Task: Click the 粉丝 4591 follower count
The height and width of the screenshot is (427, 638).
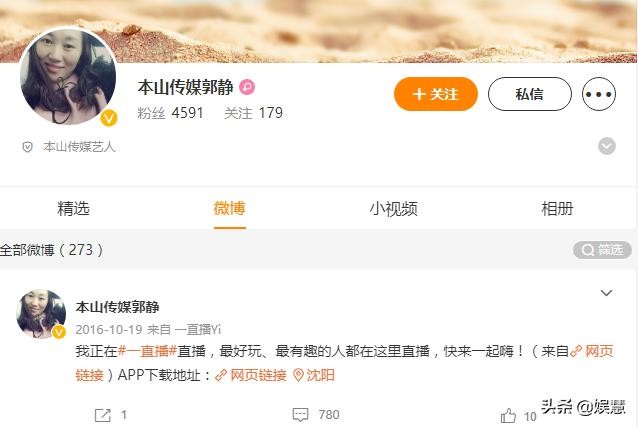Action: click(170, 113)
